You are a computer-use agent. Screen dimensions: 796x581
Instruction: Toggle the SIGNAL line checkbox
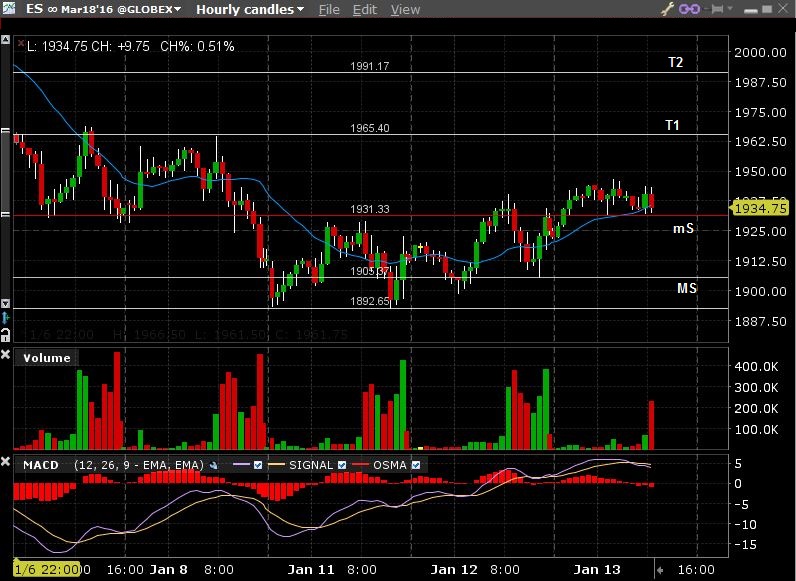tap(343, 465)
